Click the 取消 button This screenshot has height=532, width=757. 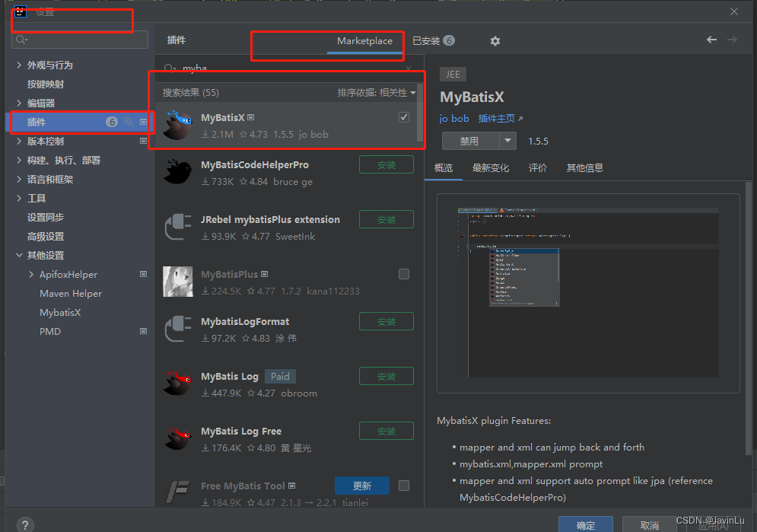coord(649,524)
